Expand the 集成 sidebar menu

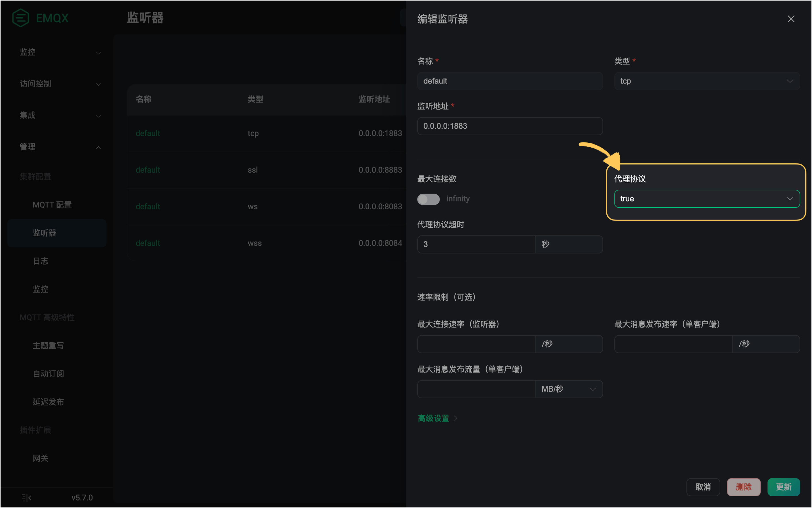(60, 115)
